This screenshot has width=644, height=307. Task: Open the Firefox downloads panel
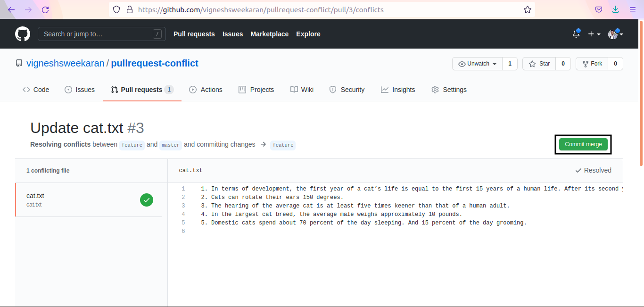point(615,9)
